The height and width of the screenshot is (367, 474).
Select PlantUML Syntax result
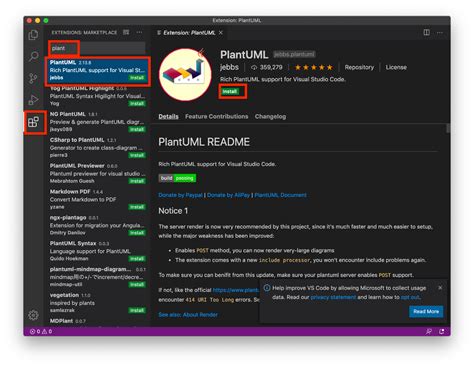(x=97, y=251)
